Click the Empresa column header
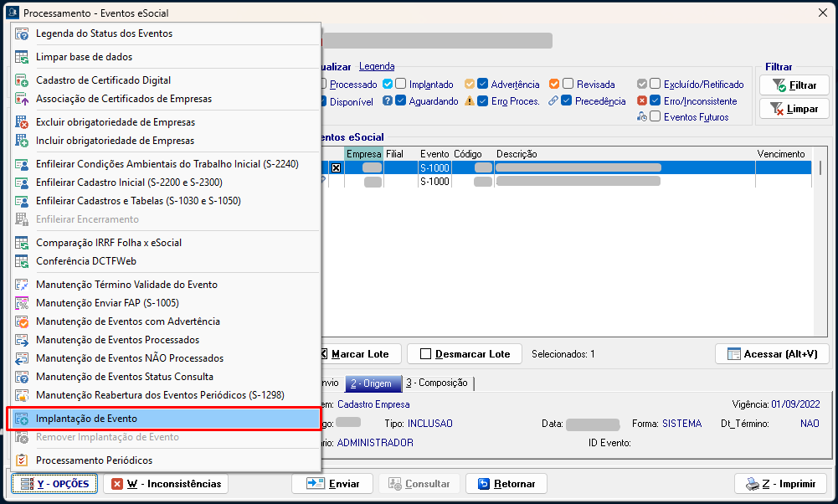This screenshot has width=838, height=504. click(x=363, y=154)
